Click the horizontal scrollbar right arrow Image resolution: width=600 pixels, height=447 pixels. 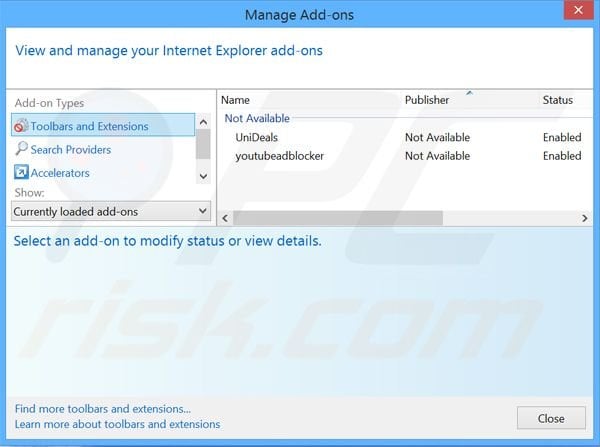click(584, 218)
